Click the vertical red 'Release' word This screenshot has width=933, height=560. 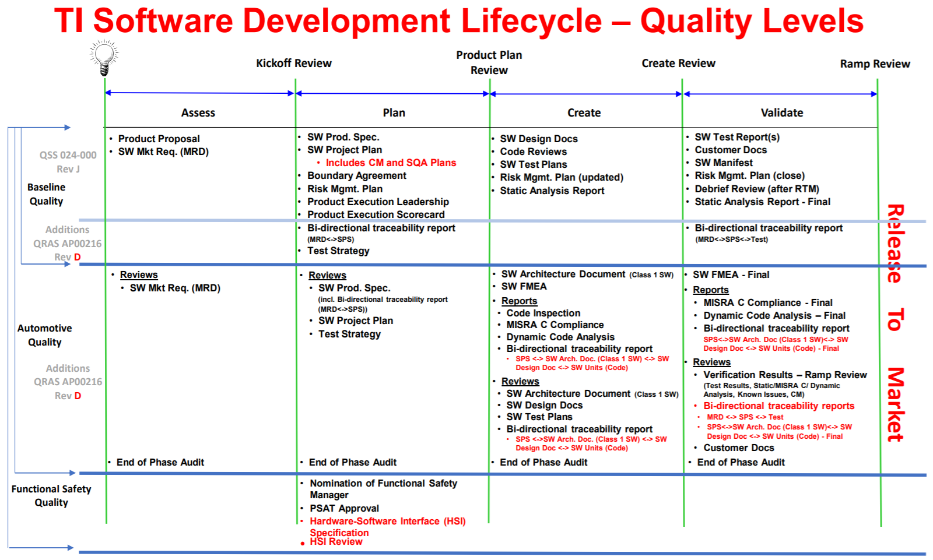(x=896, y=244)
